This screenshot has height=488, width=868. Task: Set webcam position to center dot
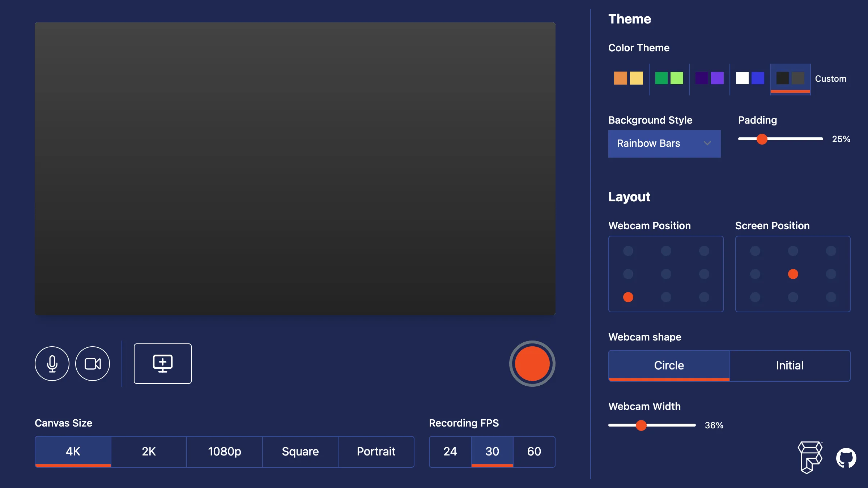[x=666, y=274]
